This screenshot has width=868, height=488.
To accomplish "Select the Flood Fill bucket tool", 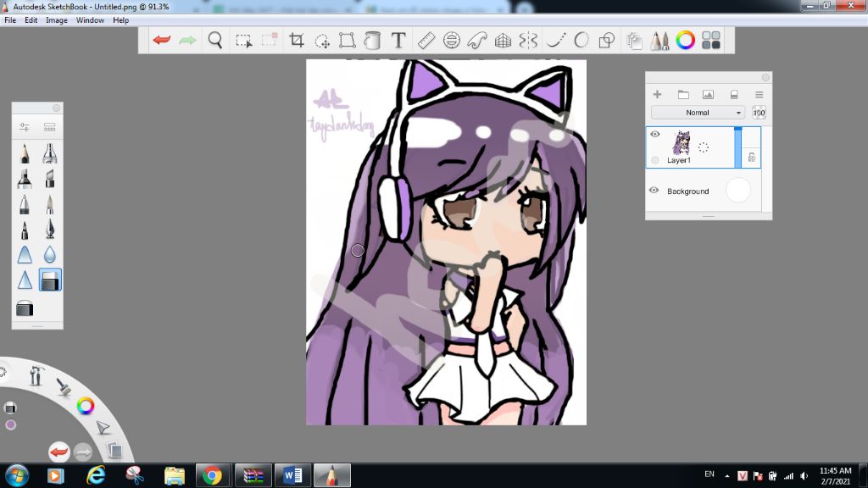I will point(372,41).
